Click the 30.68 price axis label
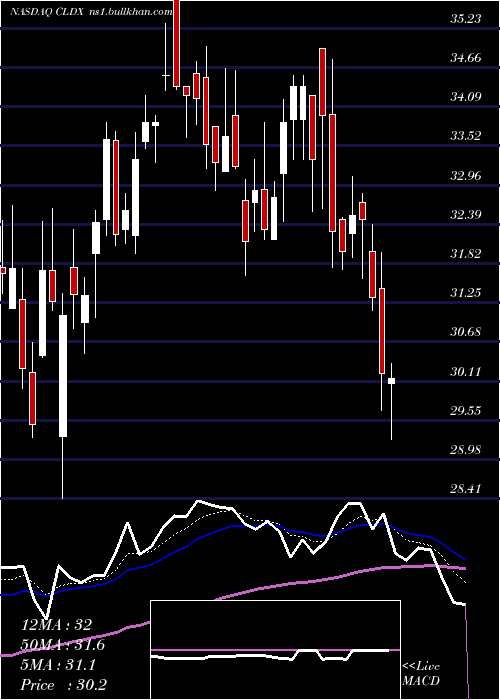Image resolution: width=500 pixels, height=700 pixels. 466,332
